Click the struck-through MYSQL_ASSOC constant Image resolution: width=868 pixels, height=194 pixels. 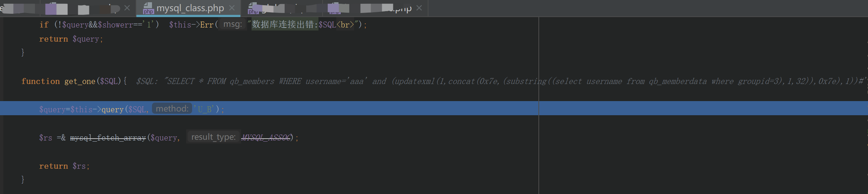tap(266, 138)
